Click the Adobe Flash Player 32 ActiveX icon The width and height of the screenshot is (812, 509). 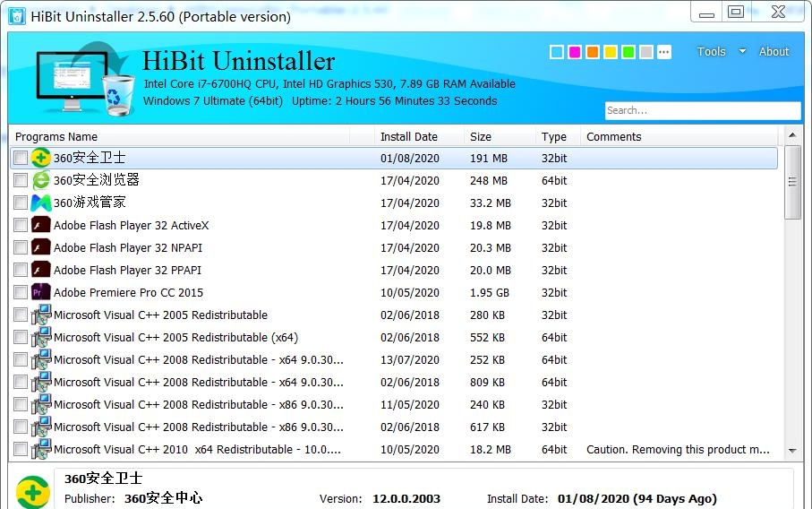[x=40, y=225]
